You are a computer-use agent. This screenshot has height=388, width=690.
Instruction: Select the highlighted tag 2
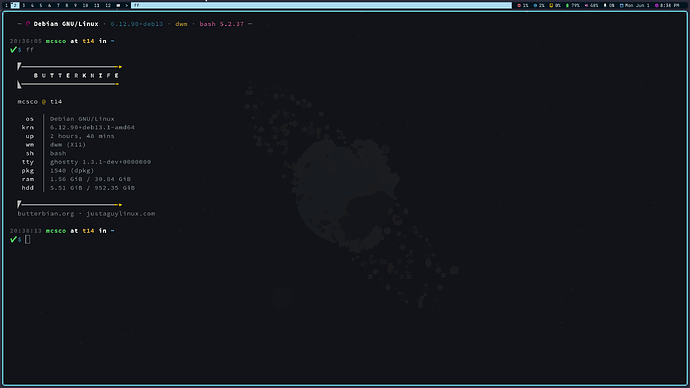pos(15,5)
